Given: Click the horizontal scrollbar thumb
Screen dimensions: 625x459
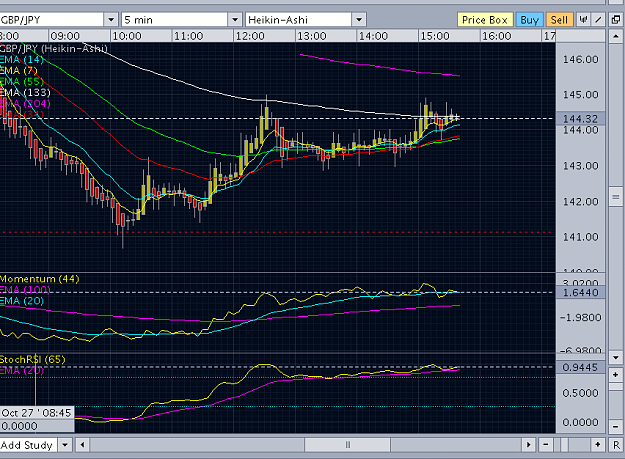Looking at the screenshot, I should [348, 445].
